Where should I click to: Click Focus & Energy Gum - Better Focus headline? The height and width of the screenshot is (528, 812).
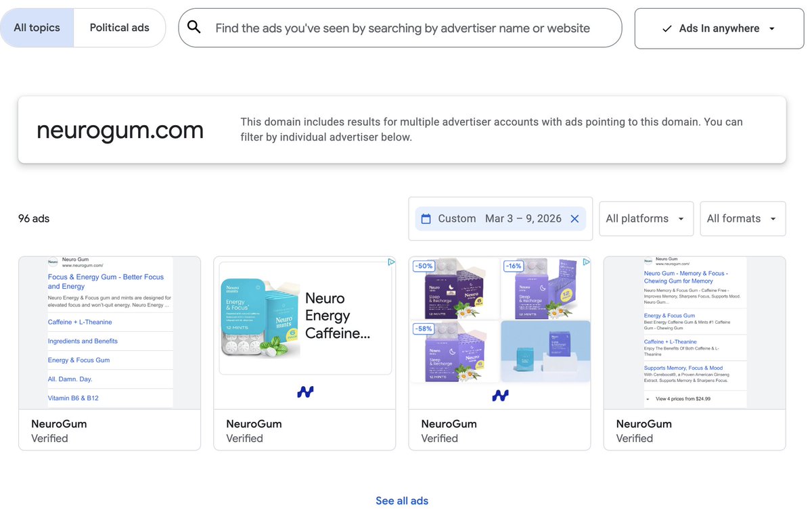(x=106, y=281)
